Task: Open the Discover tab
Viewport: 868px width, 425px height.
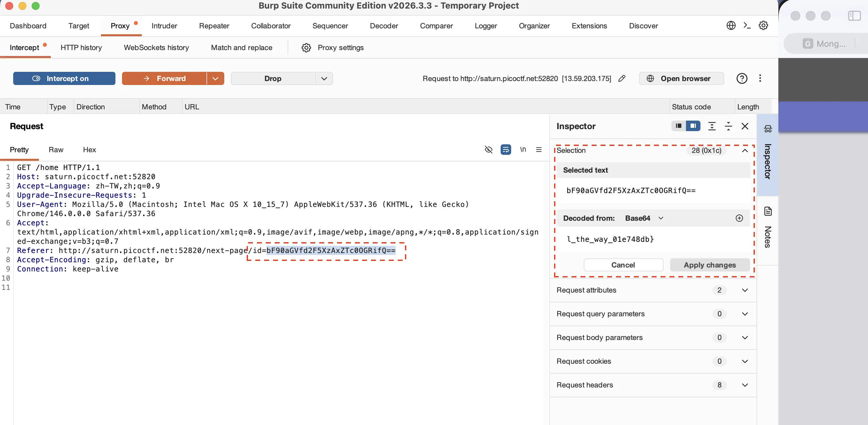Action: (644, 26)
